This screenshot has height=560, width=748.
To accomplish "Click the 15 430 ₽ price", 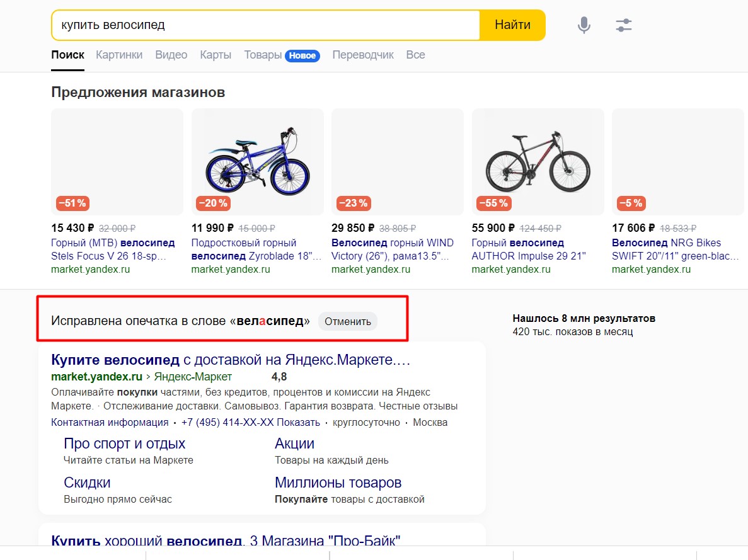I will [72, 228].
